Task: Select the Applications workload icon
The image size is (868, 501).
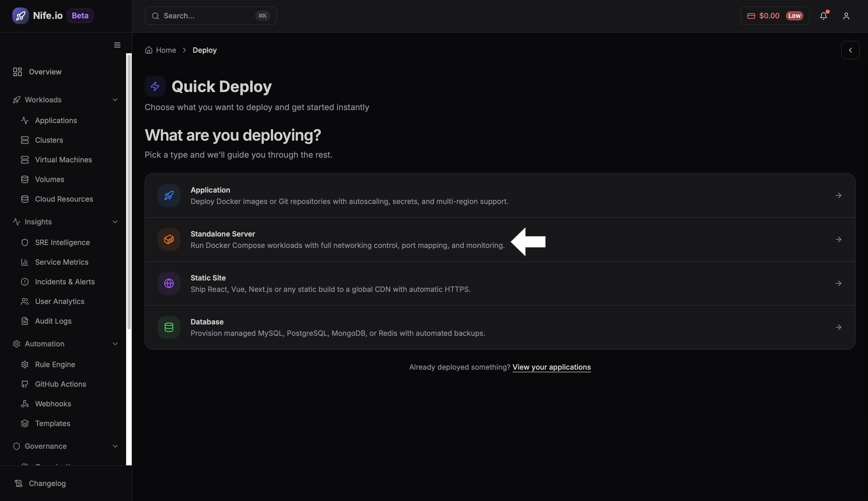Action: (24, 120)
